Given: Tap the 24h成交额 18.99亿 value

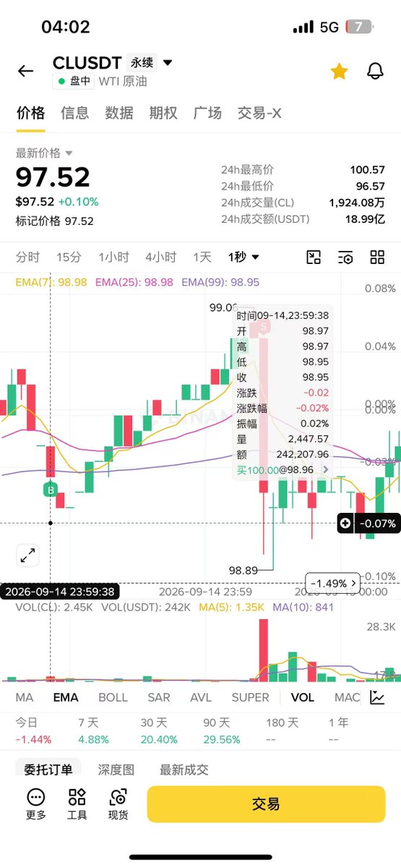Looking at the screenshot, I should (366, 220).
